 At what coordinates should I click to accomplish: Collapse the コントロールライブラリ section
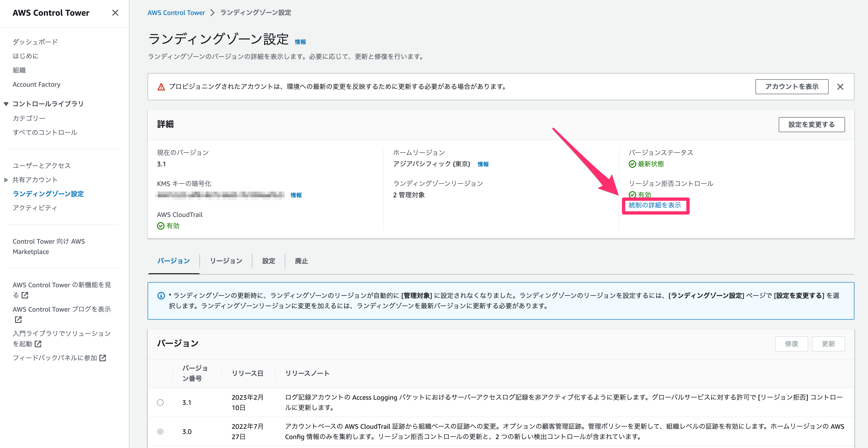click(x=6, y=104)
